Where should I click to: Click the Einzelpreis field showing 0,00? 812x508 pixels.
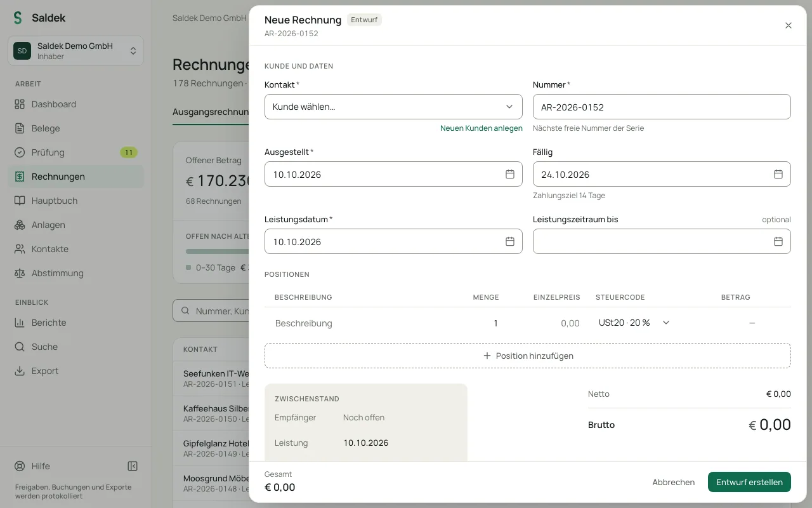(x=551, y=323)
